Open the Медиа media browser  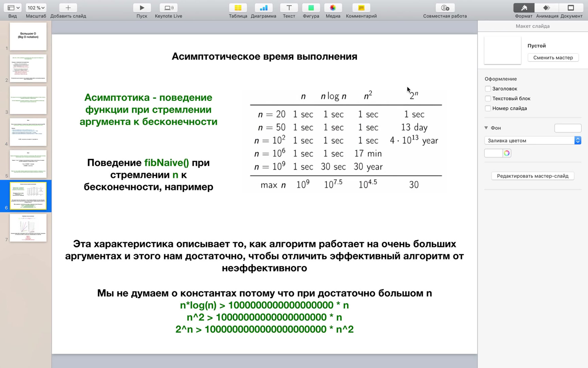(x=333, y=8)
